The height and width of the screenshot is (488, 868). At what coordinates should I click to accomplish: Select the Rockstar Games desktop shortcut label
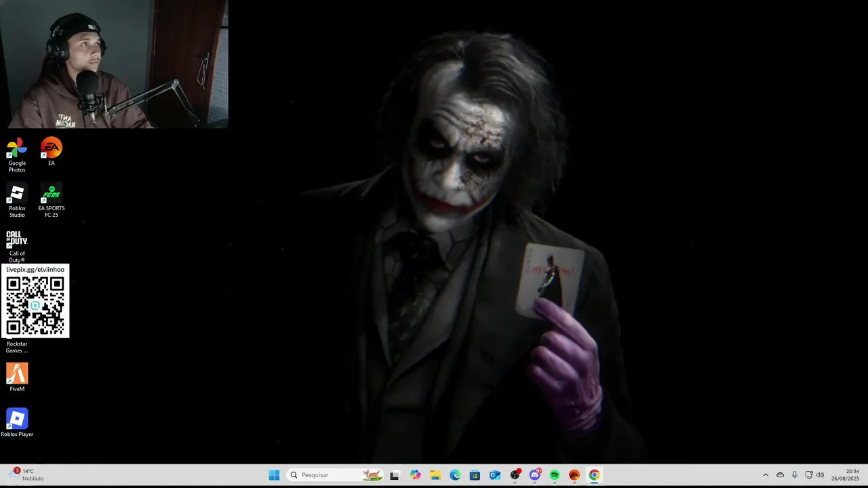17,347
